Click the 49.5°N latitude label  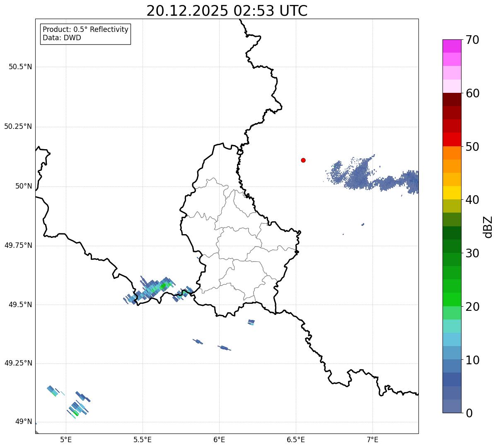(x=20, y=305)
